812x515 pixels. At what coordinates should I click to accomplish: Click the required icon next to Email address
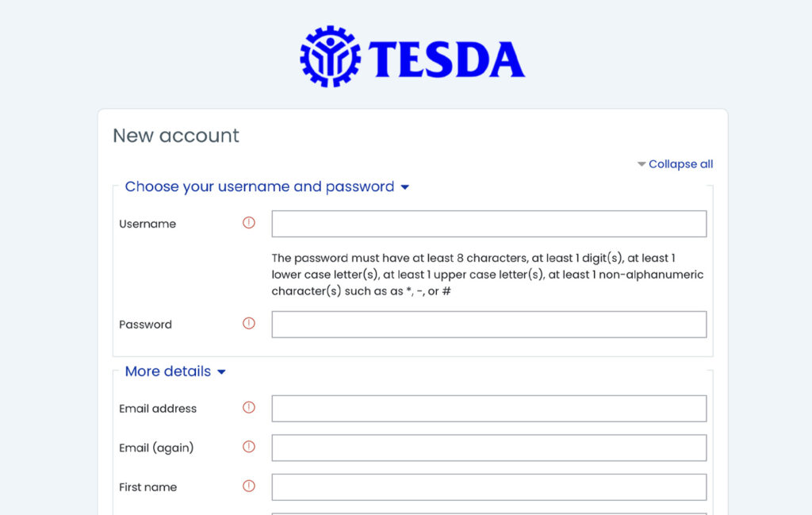coord(248,407)
